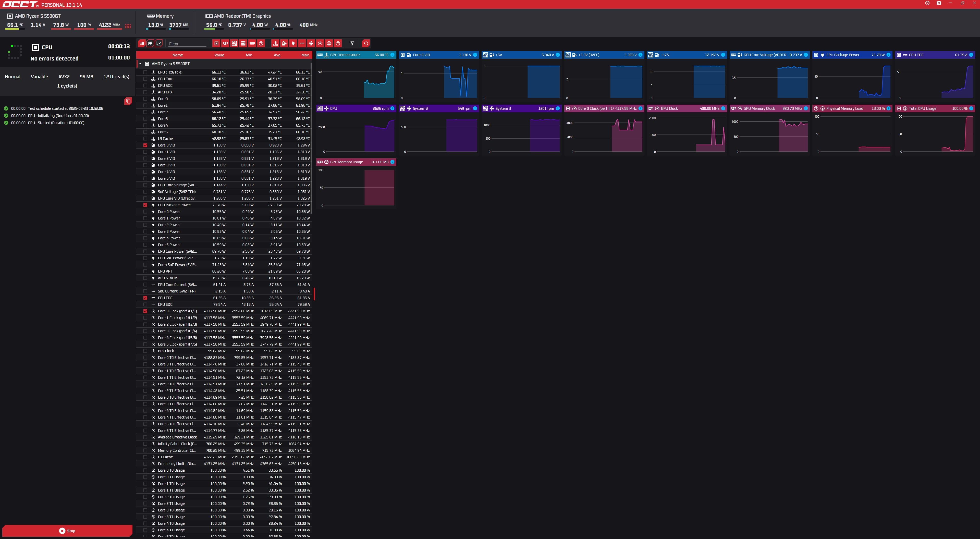This screenshot has height=539, width=980.
Task: Uncheck CPU Package Power checkbox
Action: point(145,205)
